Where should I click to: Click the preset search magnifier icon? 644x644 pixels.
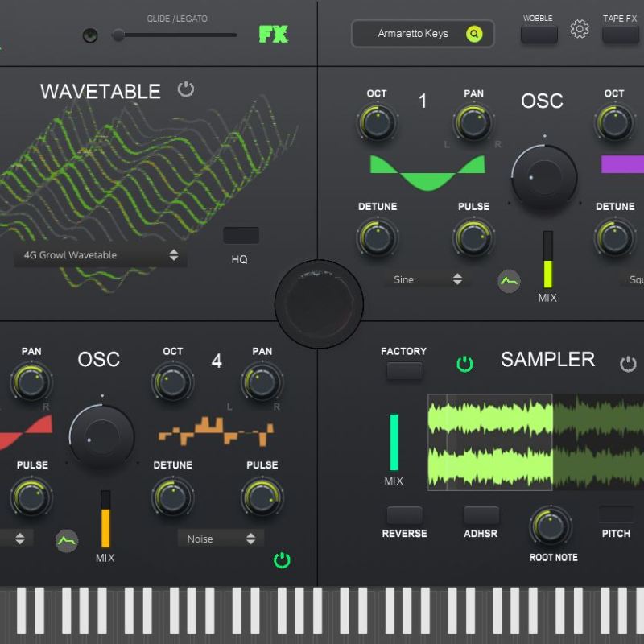(475, 34)
